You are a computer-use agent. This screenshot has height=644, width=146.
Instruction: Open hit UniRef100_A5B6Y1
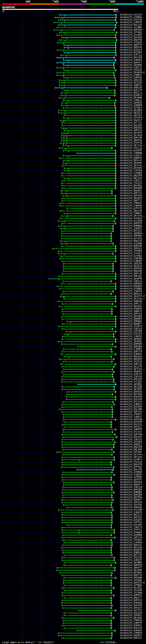pos(131,311)
